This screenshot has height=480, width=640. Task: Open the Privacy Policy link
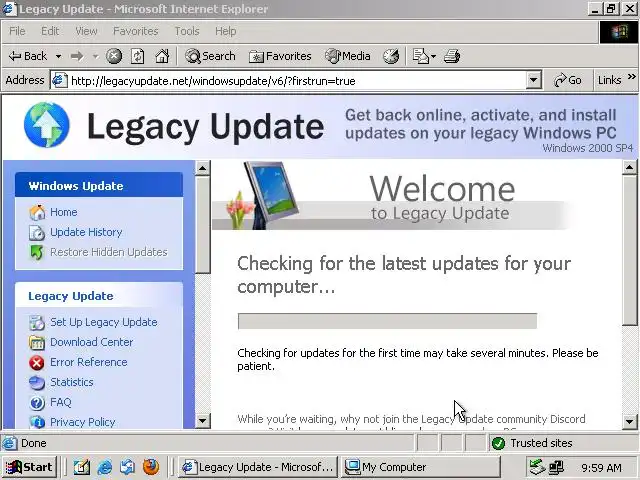tap(83, 422)
